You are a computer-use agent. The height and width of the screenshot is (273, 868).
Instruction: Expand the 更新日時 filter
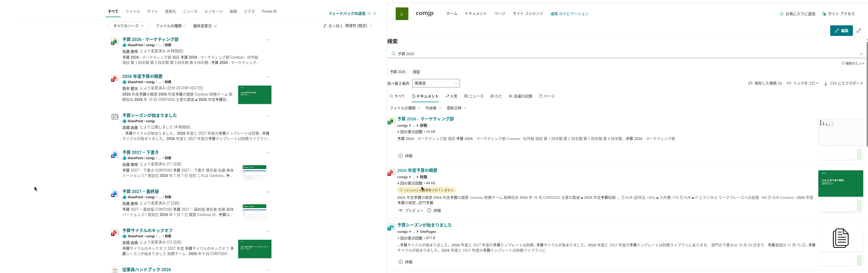coord(456,108)
